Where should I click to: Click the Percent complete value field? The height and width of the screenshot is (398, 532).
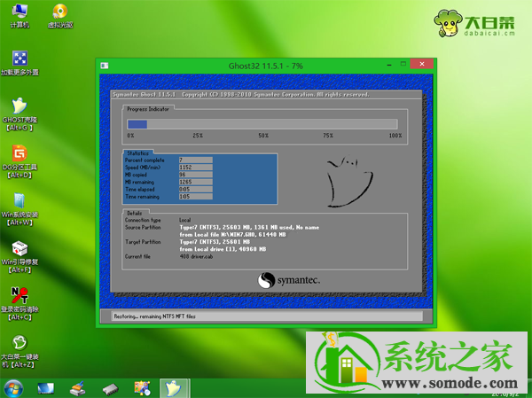[196, 160]
